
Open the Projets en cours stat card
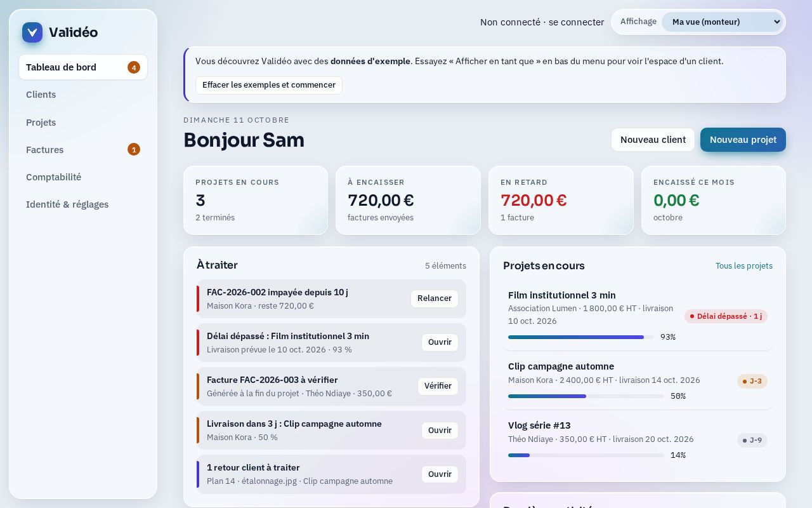[x=256, y=201]
